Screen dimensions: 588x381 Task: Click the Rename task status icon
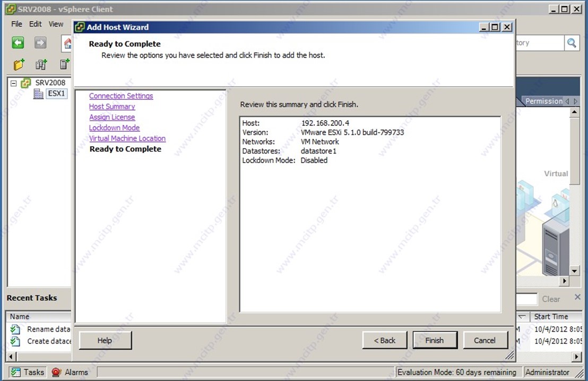coord(15,329)
